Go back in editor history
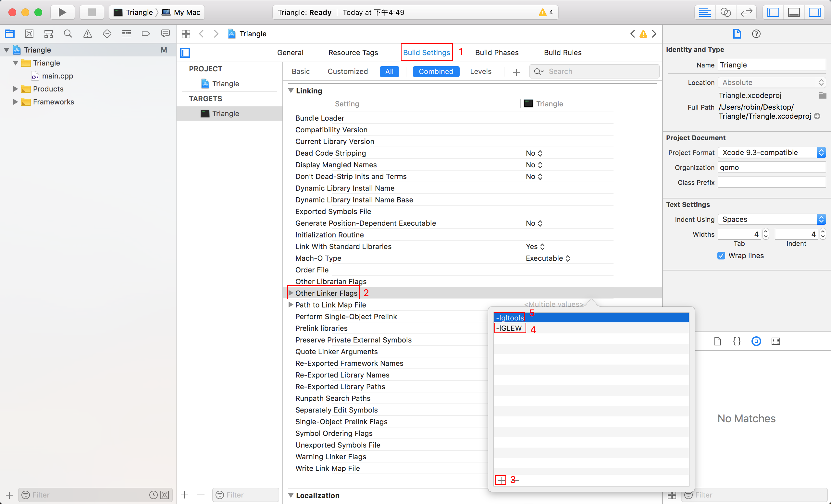Image resolution: width=831 pixels, height=504 pixels. click(201, 34)
